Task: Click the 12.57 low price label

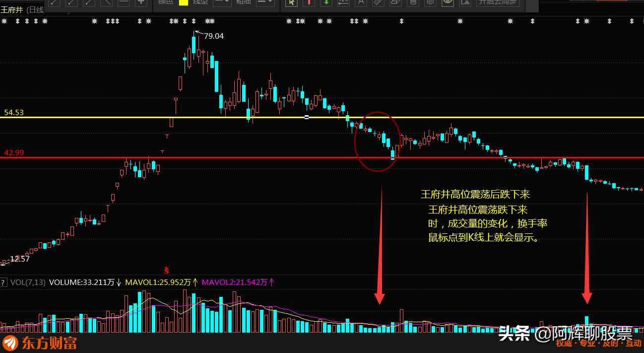Action: coord(20,259)
